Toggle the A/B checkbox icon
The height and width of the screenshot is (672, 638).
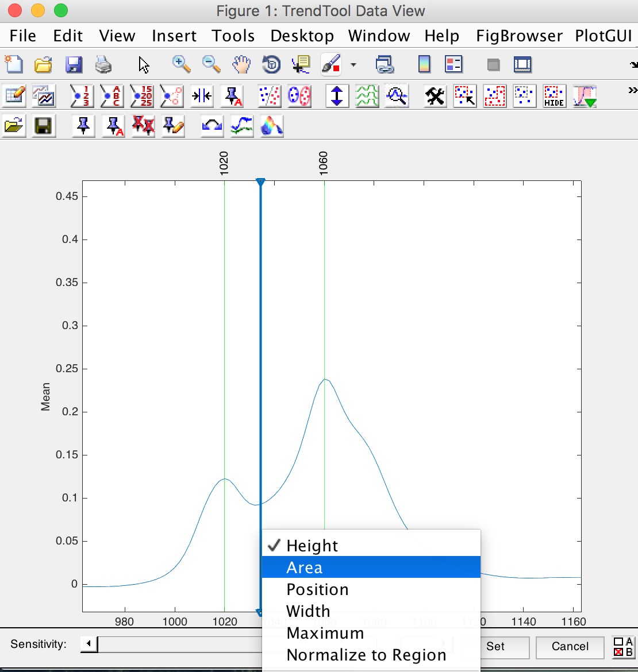pyautogui.click(x=623, y=647)
